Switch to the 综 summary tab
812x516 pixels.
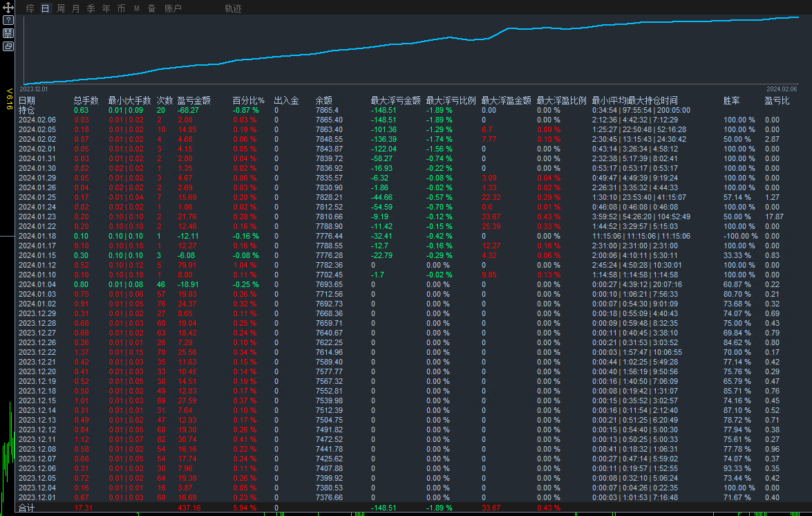[30, 9]
